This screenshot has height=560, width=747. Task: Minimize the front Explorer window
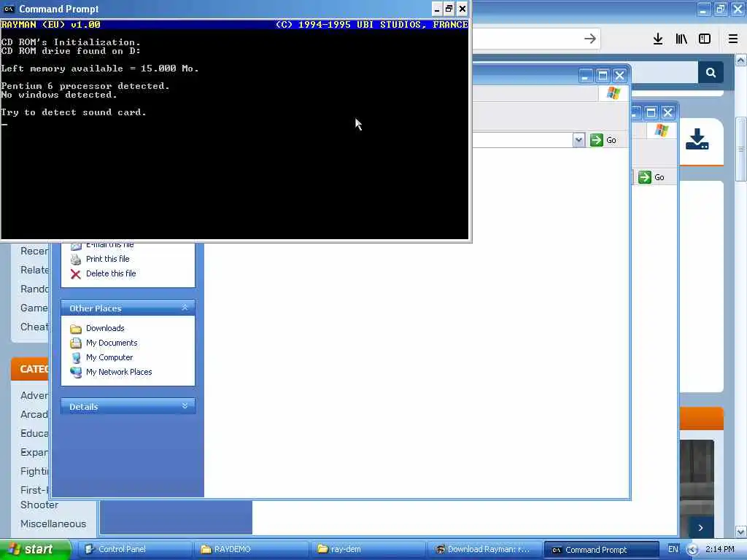point(586,75)
